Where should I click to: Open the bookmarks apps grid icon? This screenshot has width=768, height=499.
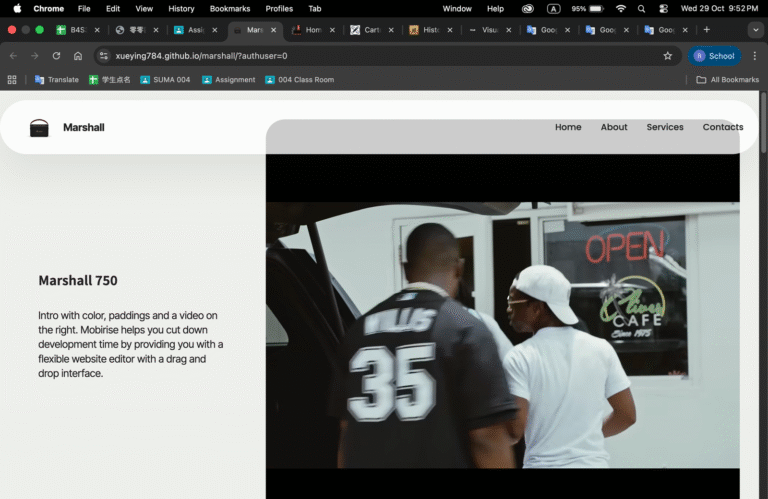pyautogui.click(x=12, y=80)
